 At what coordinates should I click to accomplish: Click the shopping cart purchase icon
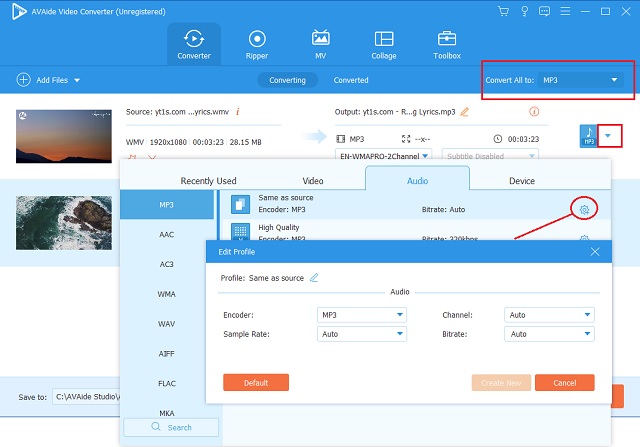503,11
